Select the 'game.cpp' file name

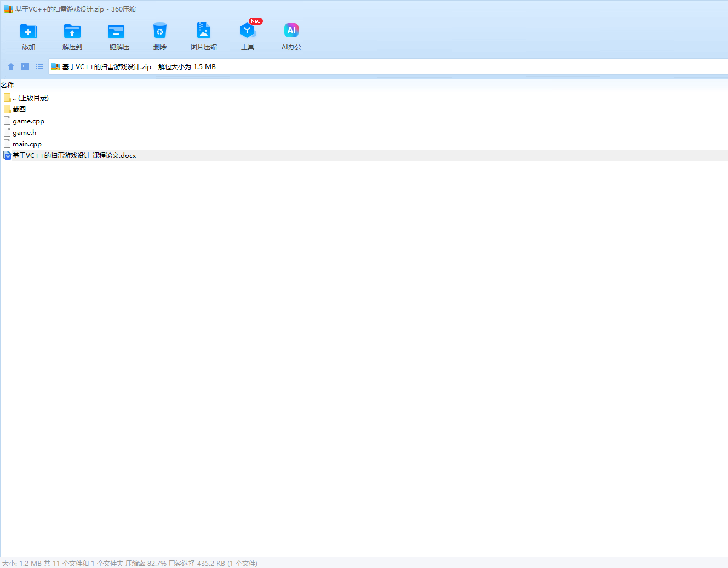(28, 121)
